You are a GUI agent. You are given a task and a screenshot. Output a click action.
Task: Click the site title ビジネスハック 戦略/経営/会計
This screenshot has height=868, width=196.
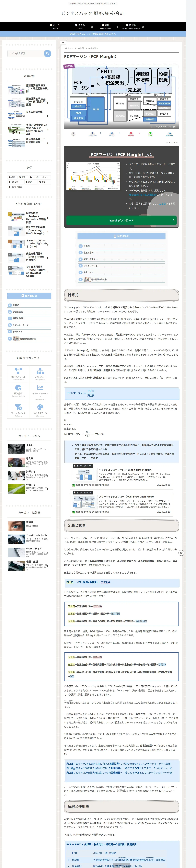[x=93, y=13]
